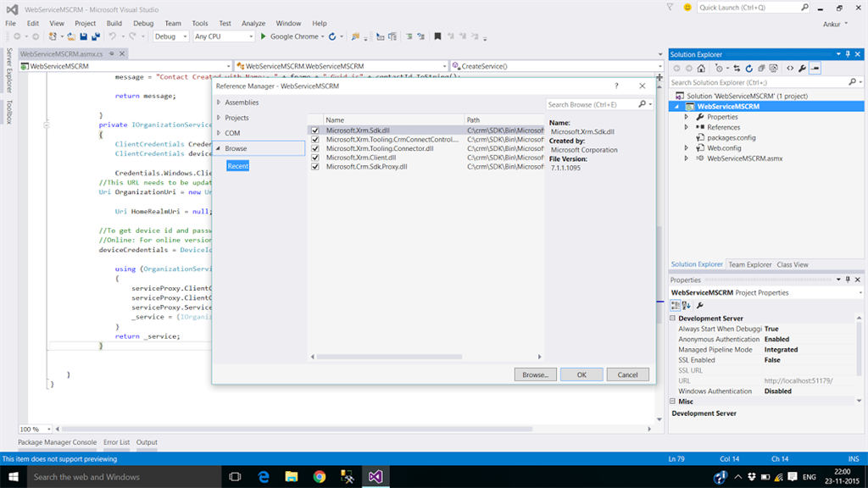868x488 pixels.
Task: Click Refresh icon in Solution Explorer toolbar
Action: (750, 68)
